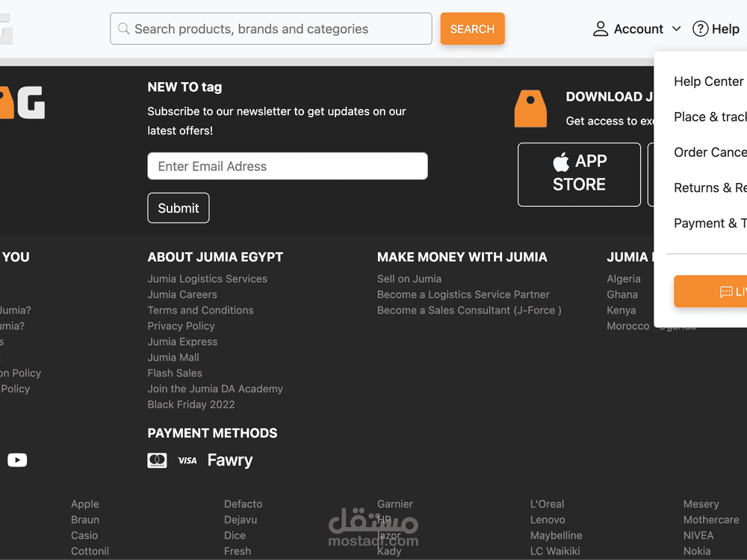The image size is (747, 560).
Task: Choose Order Cancellation in Help menu
Action: [710, 152]
